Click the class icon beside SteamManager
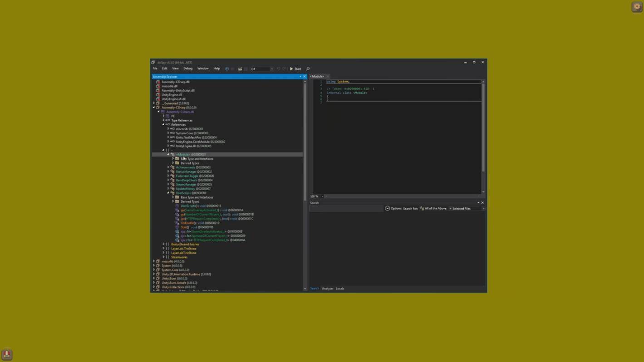Viewport: 644px width, 362px height. click(172, 185)
